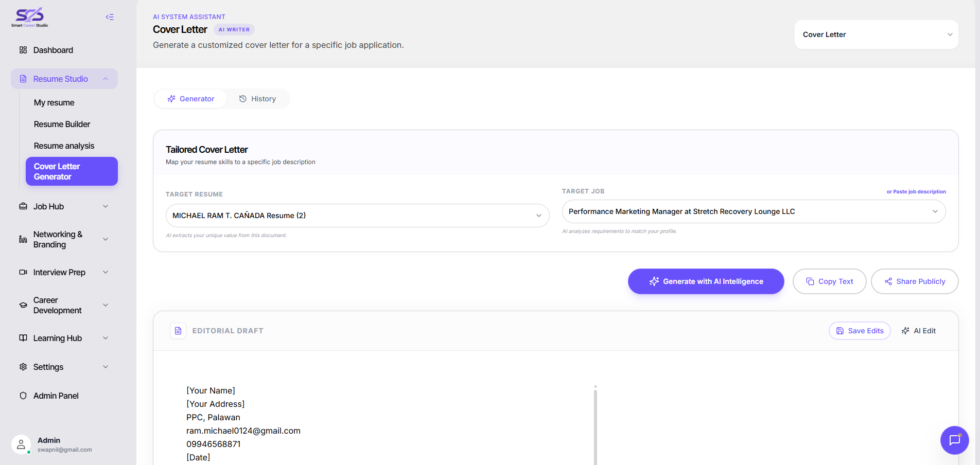Screen dimensions: 980x465
Task: Click the Interview Prep camera icon
Action: (x=23, y=272)
